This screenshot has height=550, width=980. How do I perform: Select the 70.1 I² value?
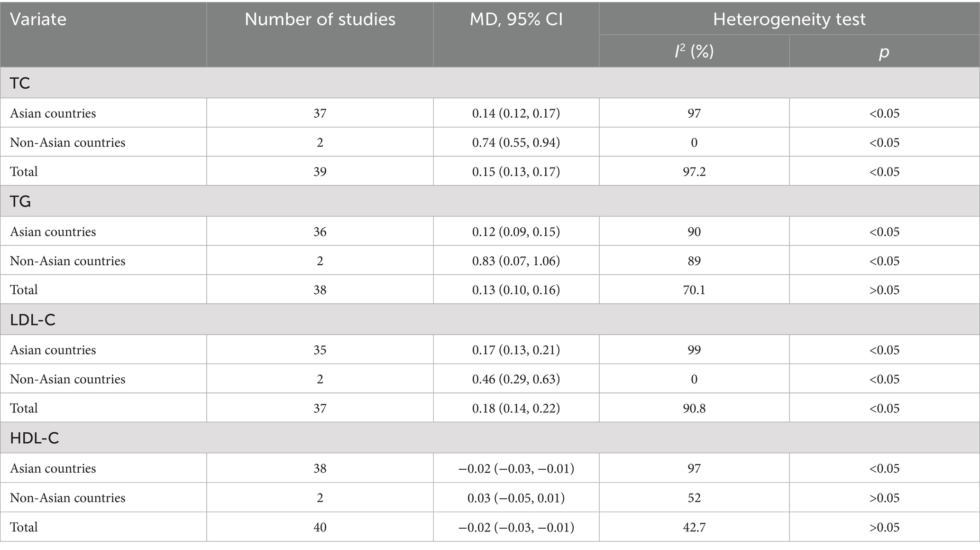694,289
